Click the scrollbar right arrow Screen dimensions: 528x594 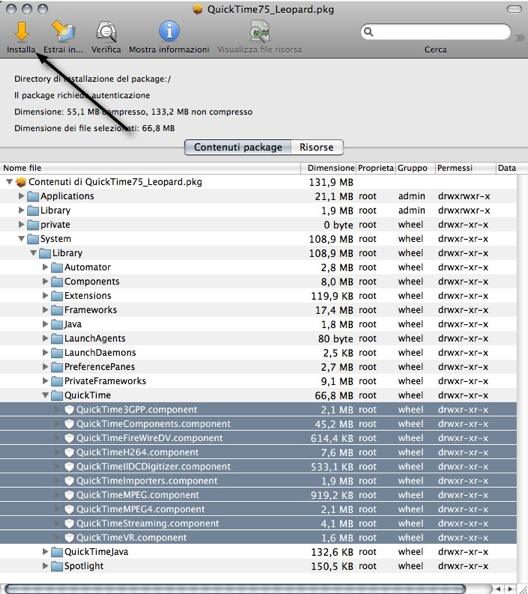click(510, 589)
